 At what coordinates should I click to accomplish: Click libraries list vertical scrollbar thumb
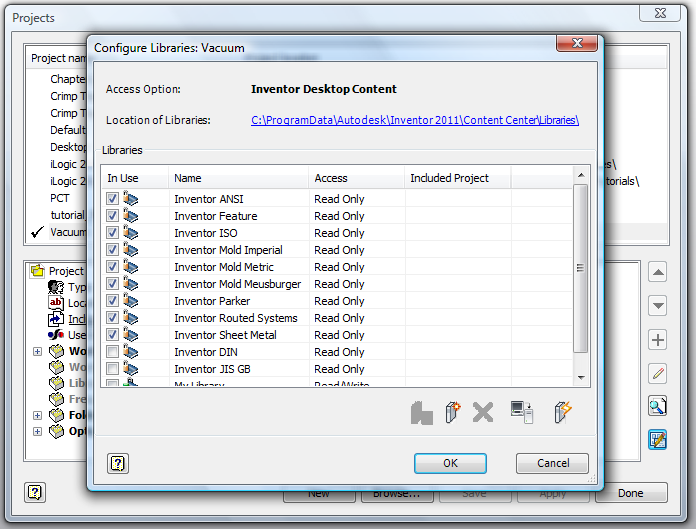tap(581, 268)
